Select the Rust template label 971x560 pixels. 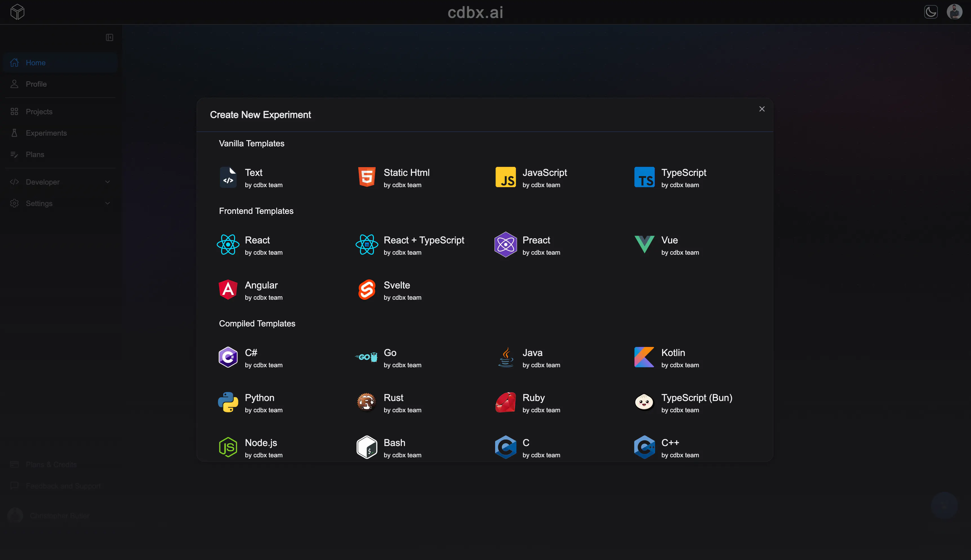393,398
